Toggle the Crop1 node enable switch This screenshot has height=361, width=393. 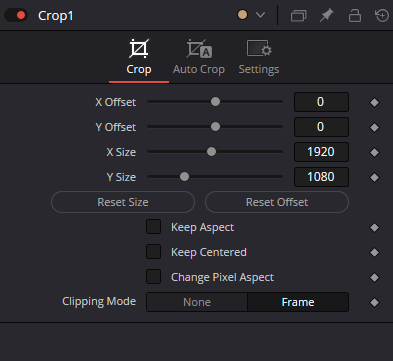[x=16, y=15]
